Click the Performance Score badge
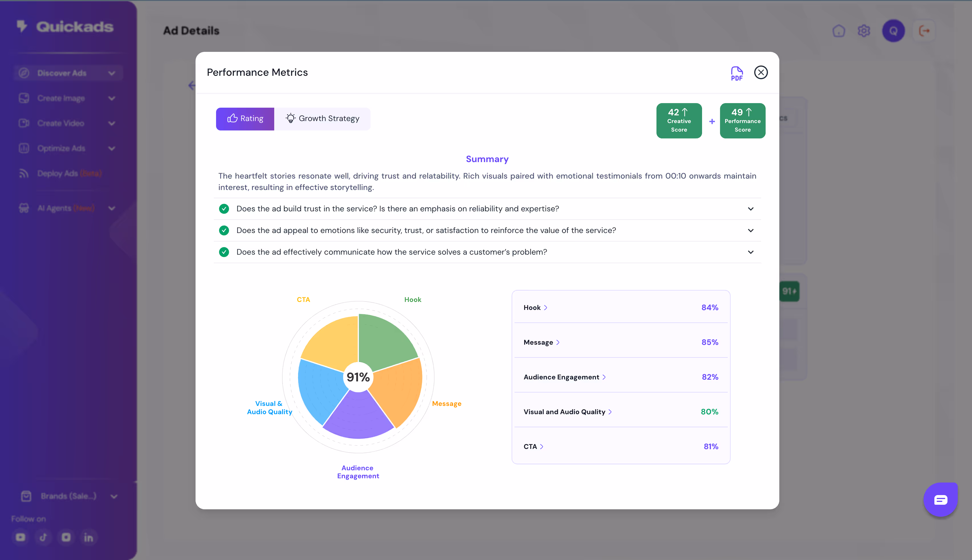Image resolution: width=972 pixels, height=560 pixels. tap(742, 120)
